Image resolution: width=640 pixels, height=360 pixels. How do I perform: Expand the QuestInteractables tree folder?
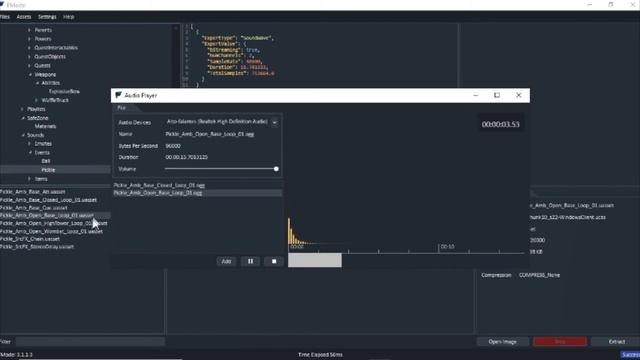point(29,48)
